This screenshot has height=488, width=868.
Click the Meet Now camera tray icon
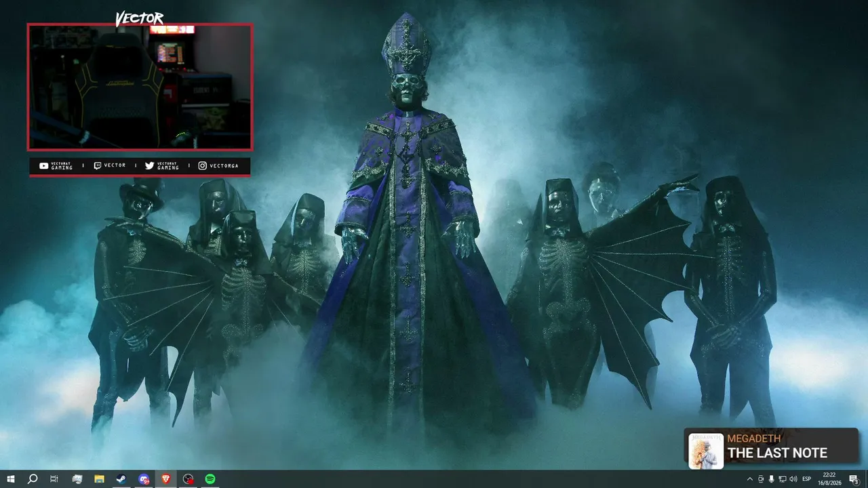click(x=761, y=479)
